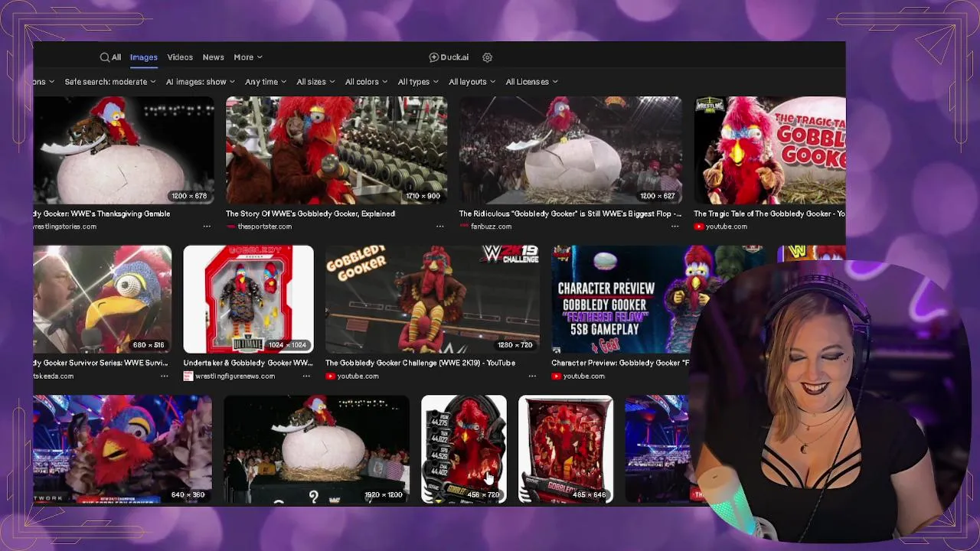
Task: Switch to the News tab
Action: [213, 57]
